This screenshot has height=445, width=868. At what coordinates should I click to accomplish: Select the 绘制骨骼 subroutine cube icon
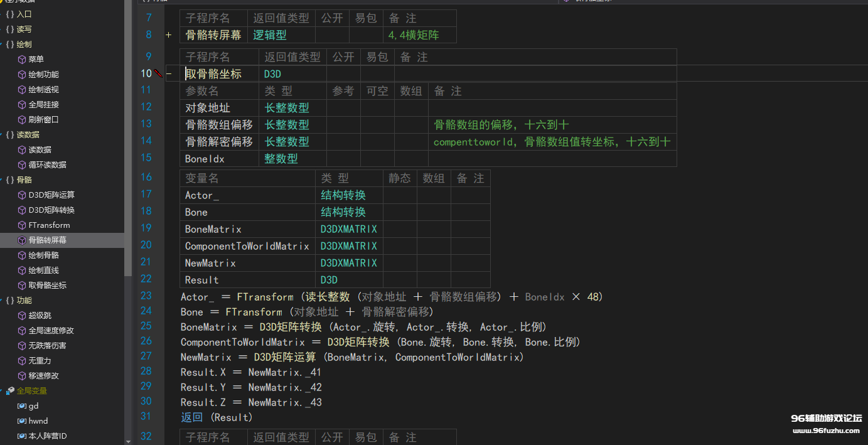tap(22, 255)
